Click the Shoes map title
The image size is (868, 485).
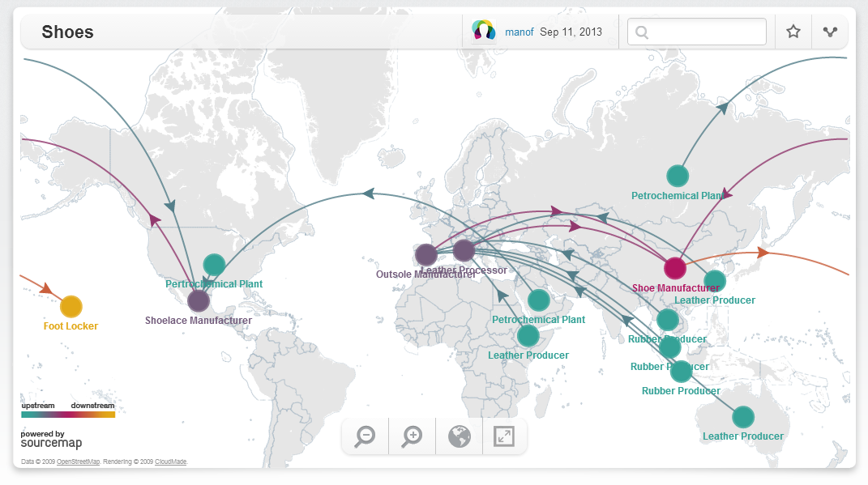tap(67, 32)
